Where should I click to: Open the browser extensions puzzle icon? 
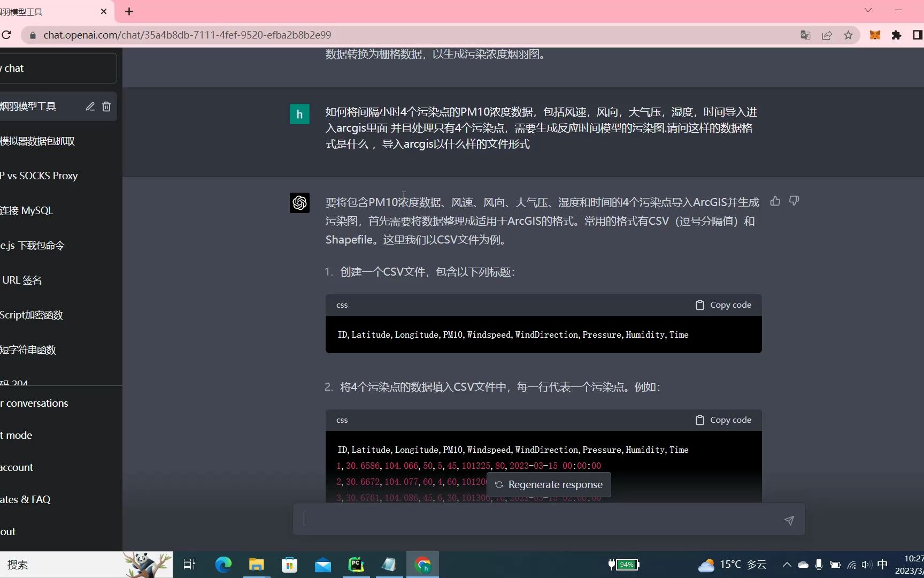[896, 35]
